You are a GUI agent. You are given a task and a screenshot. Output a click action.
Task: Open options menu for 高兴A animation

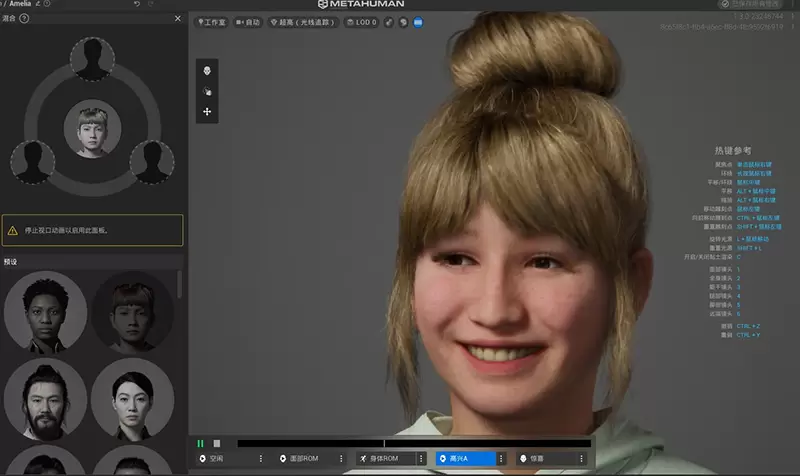click(x=501, y=458)
